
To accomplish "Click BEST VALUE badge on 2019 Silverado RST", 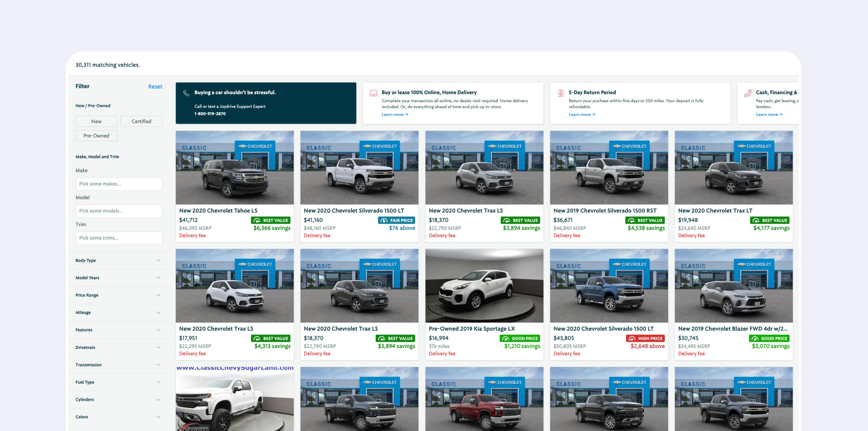I will tap(645, 220).
